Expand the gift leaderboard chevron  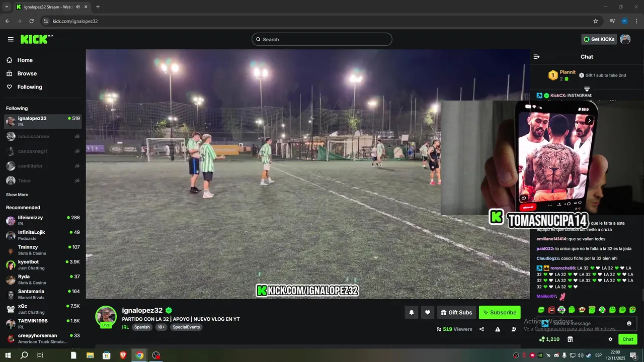(587, 89)
